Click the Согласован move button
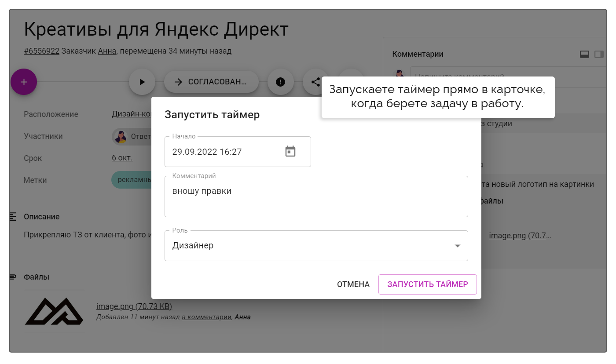Viewport: 616px width, 364px height. (211, 82)
